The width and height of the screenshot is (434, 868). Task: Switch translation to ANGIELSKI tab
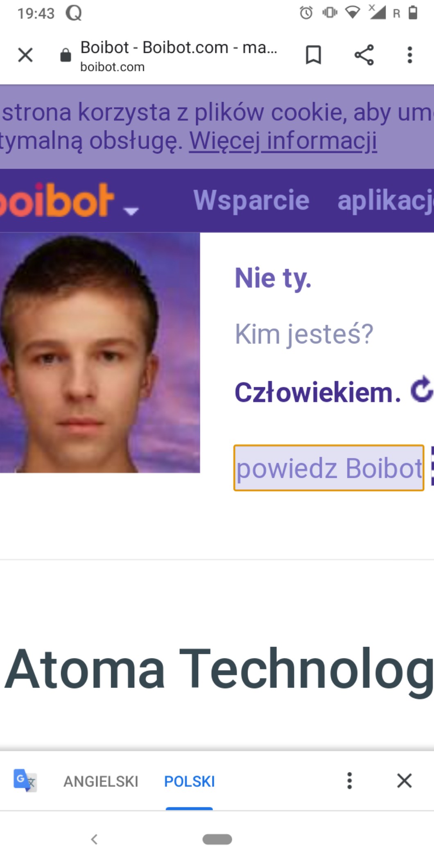[x=101, y=781]
